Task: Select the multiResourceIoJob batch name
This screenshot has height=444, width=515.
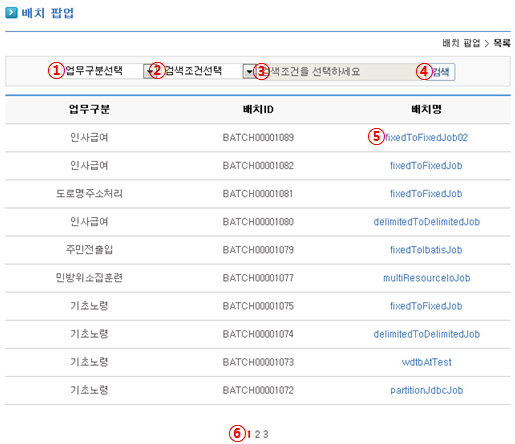Action: coord(426,278)
